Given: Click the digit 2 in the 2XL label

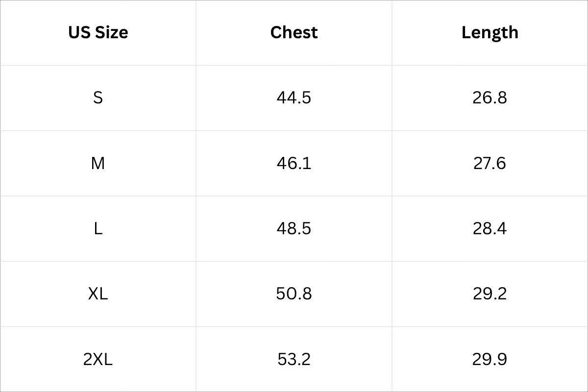Looking at the screenshot, I should click(88, 359).
